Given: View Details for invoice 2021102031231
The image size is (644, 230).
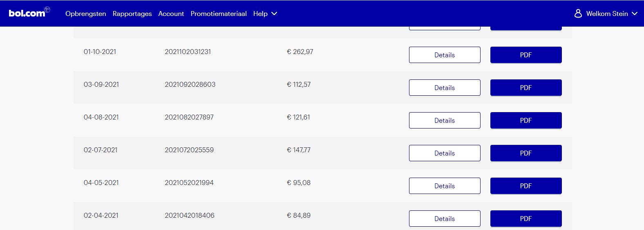Looking at the screenshot, I should pos(445,55).
